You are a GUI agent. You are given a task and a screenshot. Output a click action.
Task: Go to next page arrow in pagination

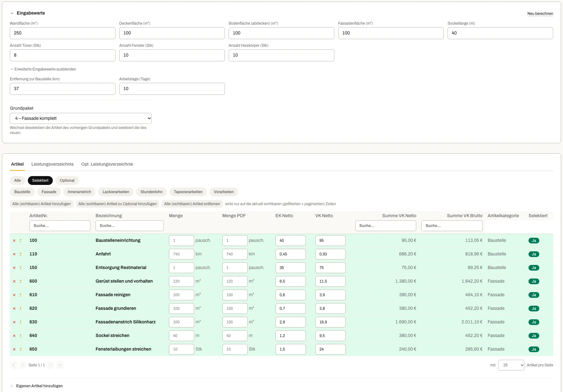pyautogui.click(x=51, y=365)
